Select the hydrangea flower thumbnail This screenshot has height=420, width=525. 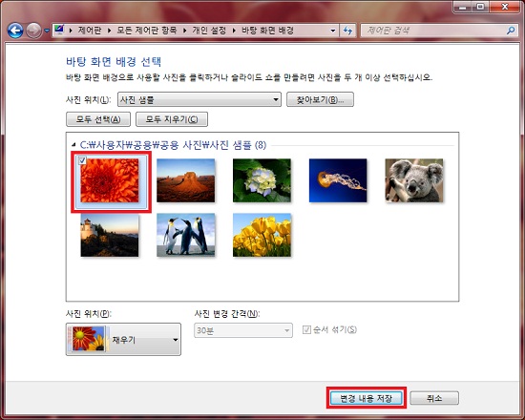click(x=262, y=180)
